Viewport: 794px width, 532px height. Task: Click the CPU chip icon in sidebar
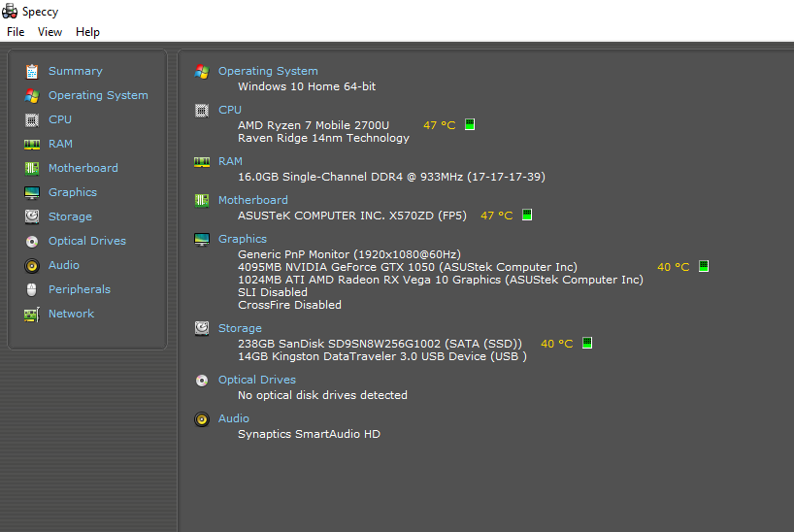32,120
